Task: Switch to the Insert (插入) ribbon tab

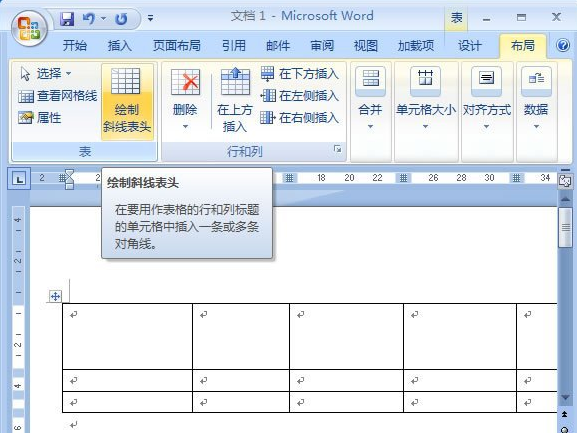Action: tap(120, 46)
